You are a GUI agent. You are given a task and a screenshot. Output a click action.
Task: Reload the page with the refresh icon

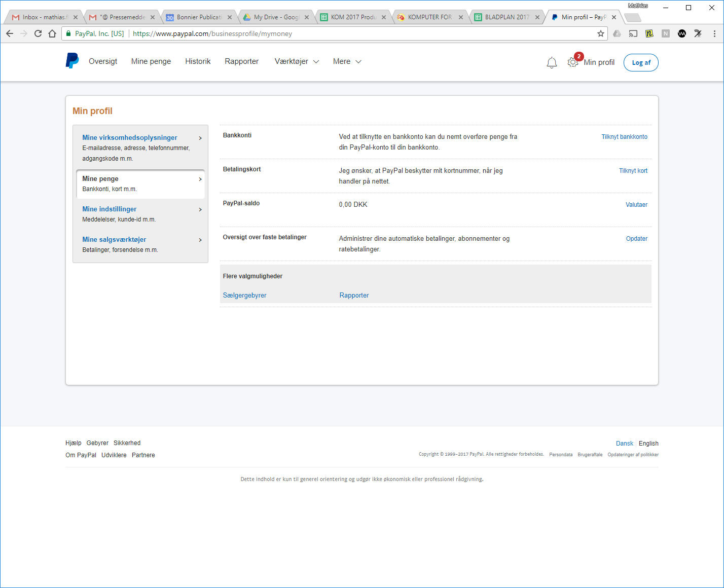coord(38,33)
